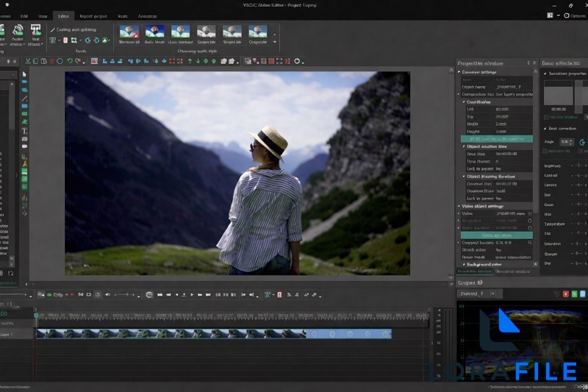588x392 pixels.
Task: Tick the checkbox under the Angle field
Action: point(545,151)
